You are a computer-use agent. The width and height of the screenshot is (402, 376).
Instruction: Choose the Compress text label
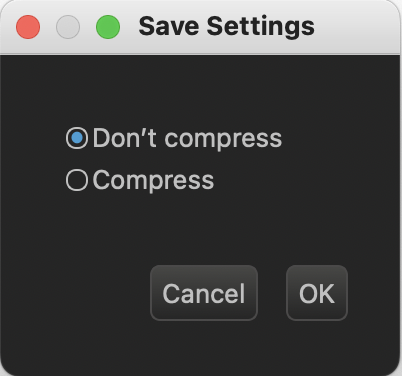coord(153,180)
